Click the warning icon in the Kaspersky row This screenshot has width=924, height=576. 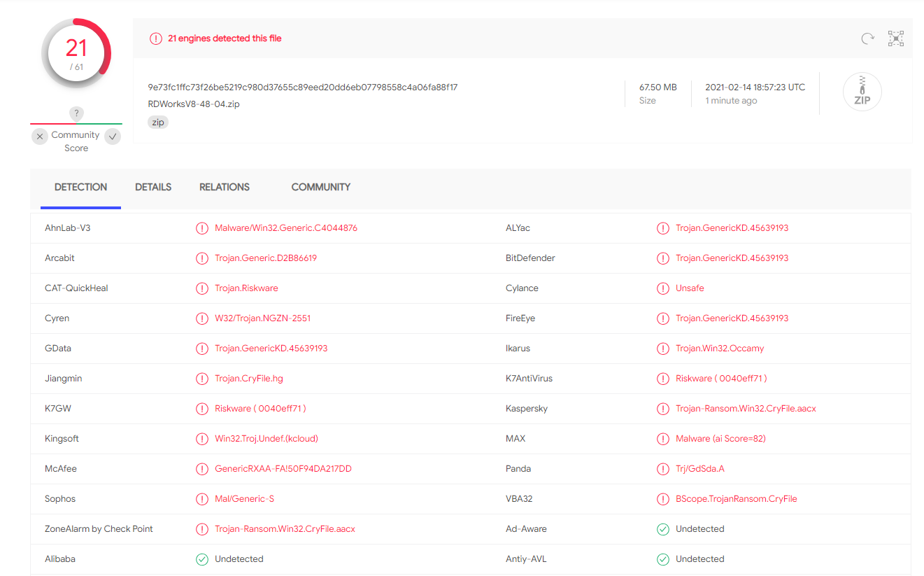click(663, 409)
